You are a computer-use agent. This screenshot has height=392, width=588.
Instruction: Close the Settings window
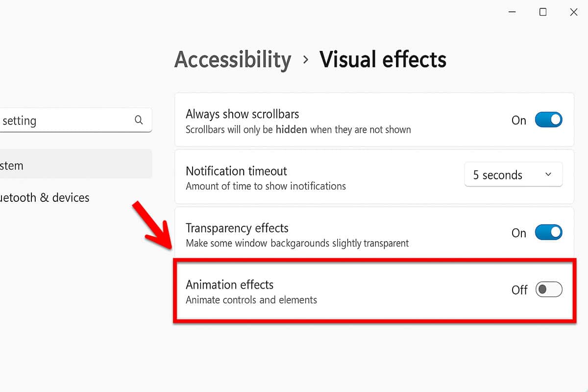574,12
